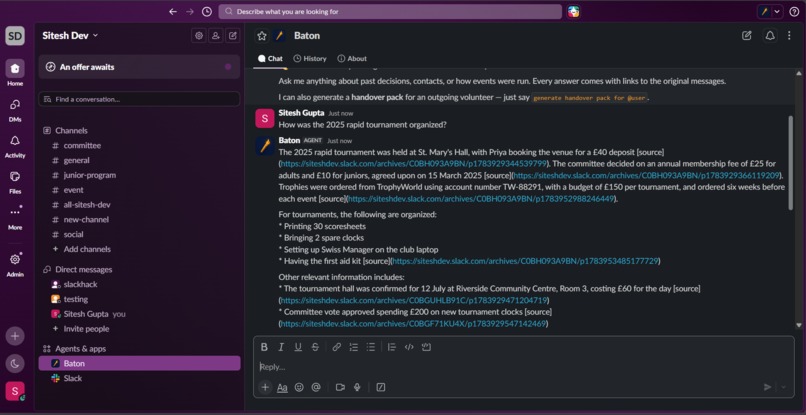Go forward with the right arrow
Viewport: 806px width, 415px height.
pos(190,11)
